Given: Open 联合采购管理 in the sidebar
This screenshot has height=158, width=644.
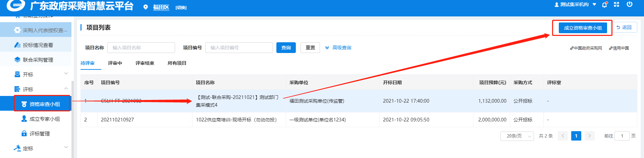Looking at the screenshot, I should point(38,60).
